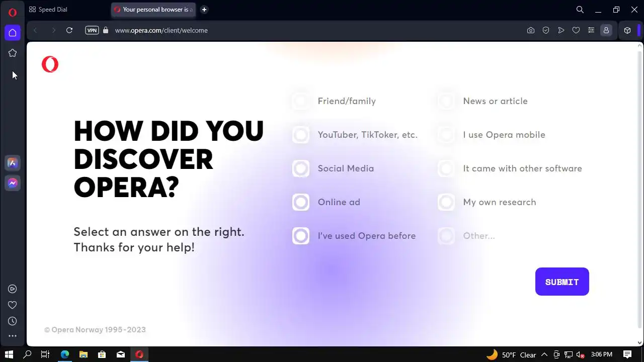Open Easy Setup sliders icon

pyautogui.click(x=591, y=30)
